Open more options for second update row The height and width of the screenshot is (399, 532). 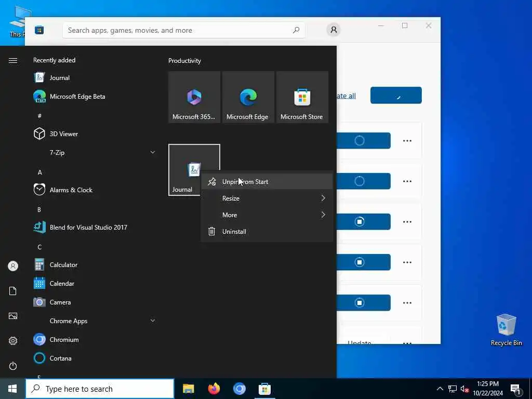(407, 181)
